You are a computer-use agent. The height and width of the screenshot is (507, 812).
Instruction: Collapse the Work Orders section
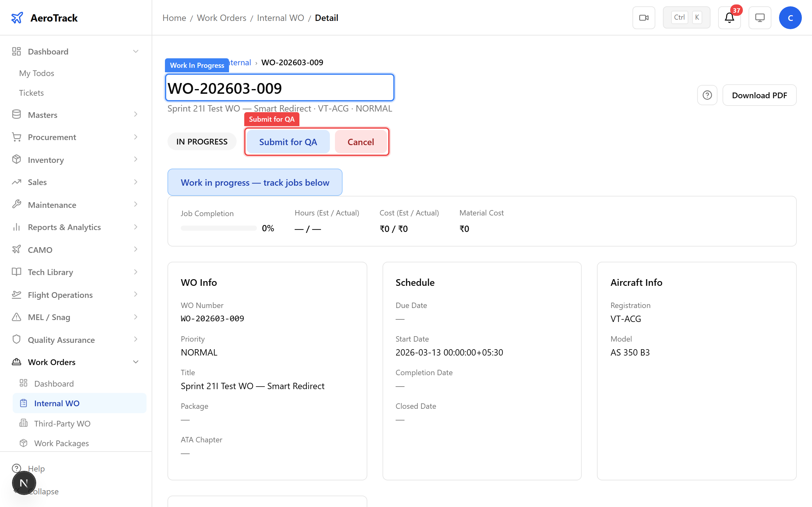point(135,362)
